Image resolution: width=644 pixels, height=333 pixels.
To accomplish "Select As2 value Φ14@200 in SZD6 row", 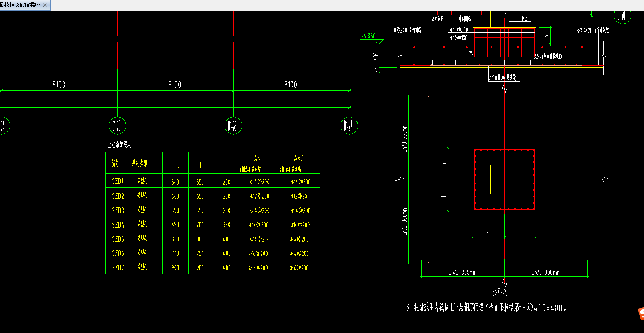I will (x=299, y=253).
